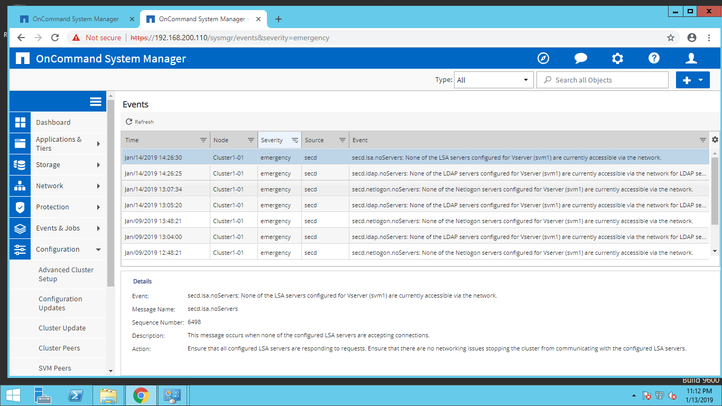Open the chat feedback bubble icon
The image size is (722, 406).
[580, 59]
